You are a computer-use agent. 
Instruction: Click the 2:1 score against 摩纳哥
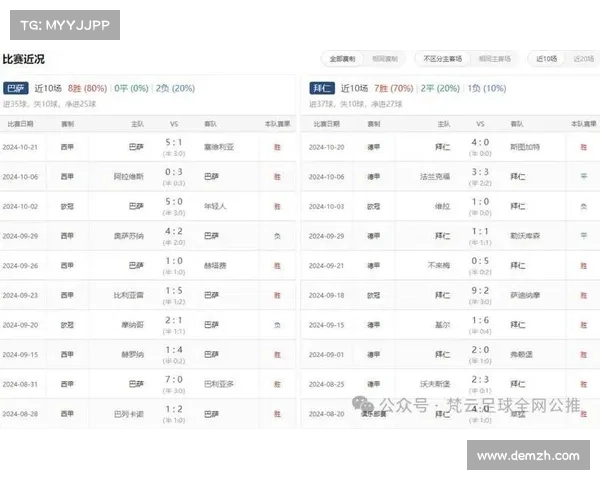tap(174, 320)
